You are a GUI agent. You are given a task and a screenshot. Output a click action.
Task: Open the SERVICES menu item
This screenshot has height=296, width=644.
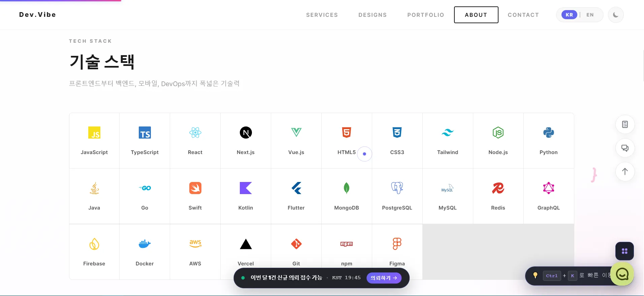[x=322, y=15]
